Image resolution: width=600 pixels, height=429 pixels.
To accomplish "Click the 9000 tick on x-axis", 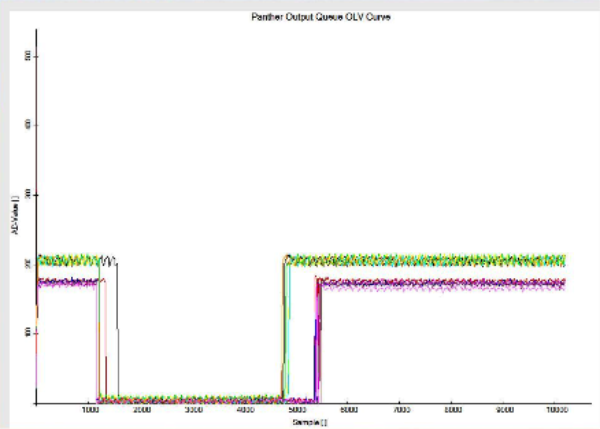I will [504, 410].
